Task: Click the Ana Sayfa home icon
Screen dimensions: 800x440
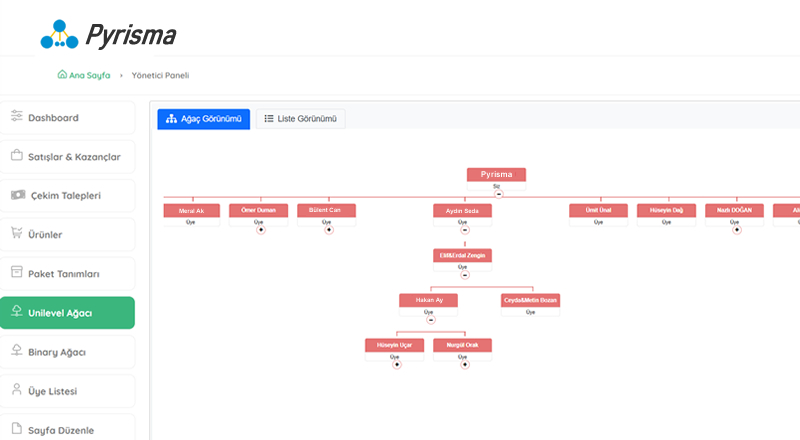Action: pyautogui.click(x=63, y=75)
